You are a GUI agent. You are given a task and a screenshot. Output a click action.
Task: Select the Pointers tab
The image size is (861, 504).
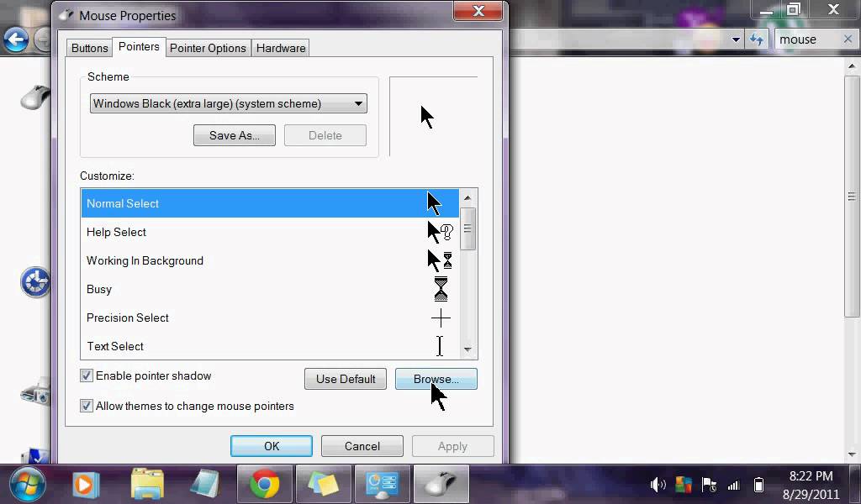click(x=139, y=46)
